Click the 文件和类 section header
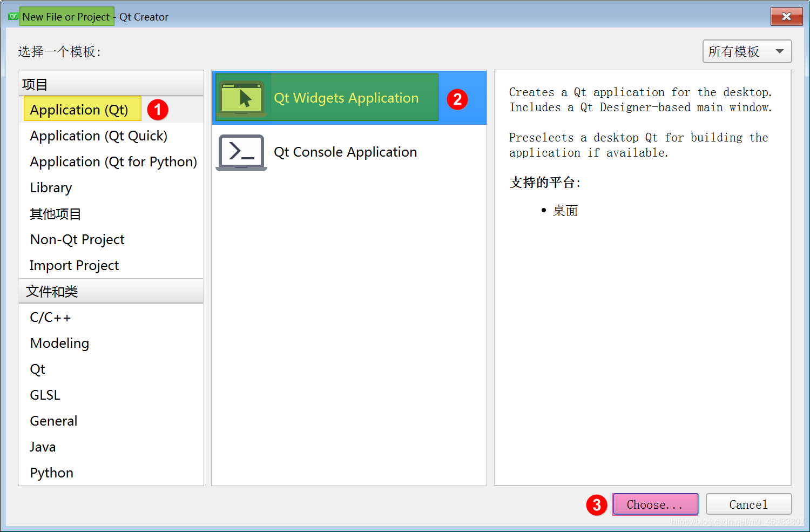 111,291
